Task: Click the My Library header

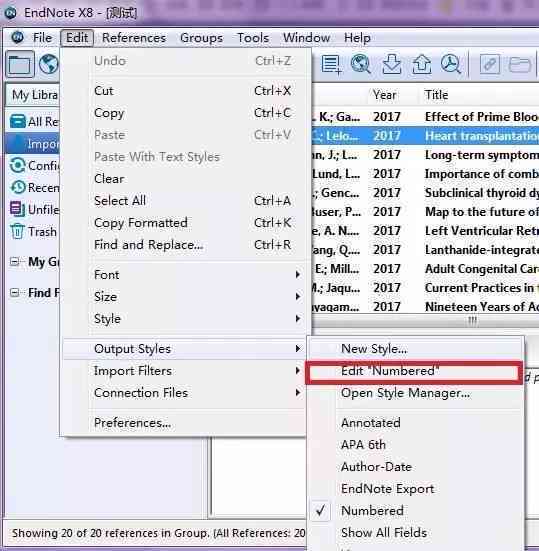Action: pos(33,95)
